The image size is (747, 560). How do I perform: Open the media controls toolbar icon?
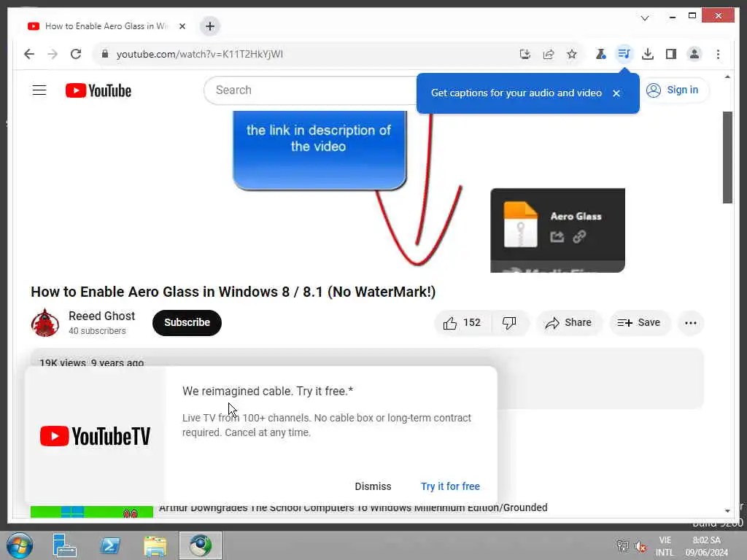click(x=624, y=54)
